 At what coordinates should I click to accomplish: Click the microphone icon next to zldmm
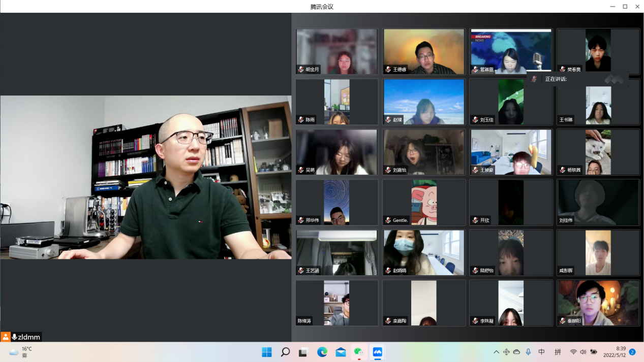pos(14,337)
